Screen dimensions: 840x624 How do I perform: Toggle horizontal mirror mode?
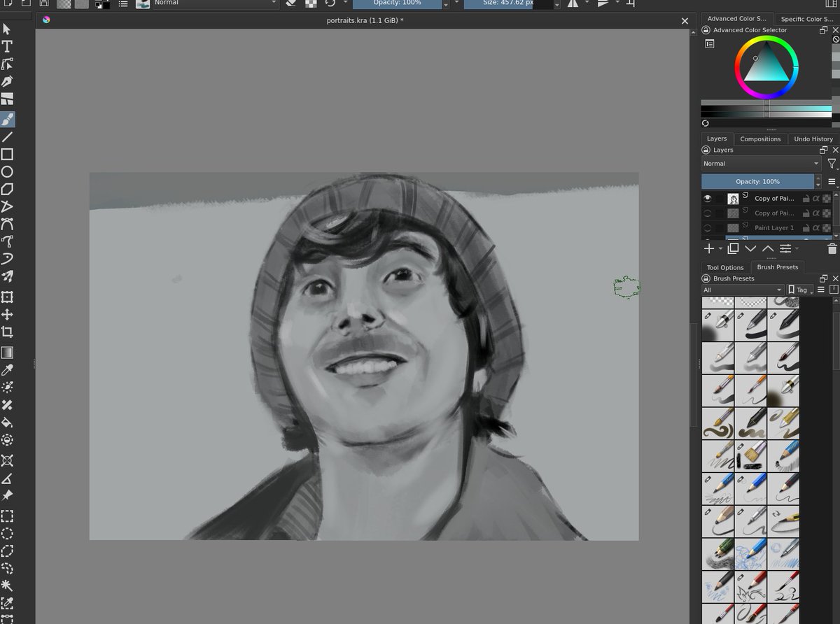573,3
